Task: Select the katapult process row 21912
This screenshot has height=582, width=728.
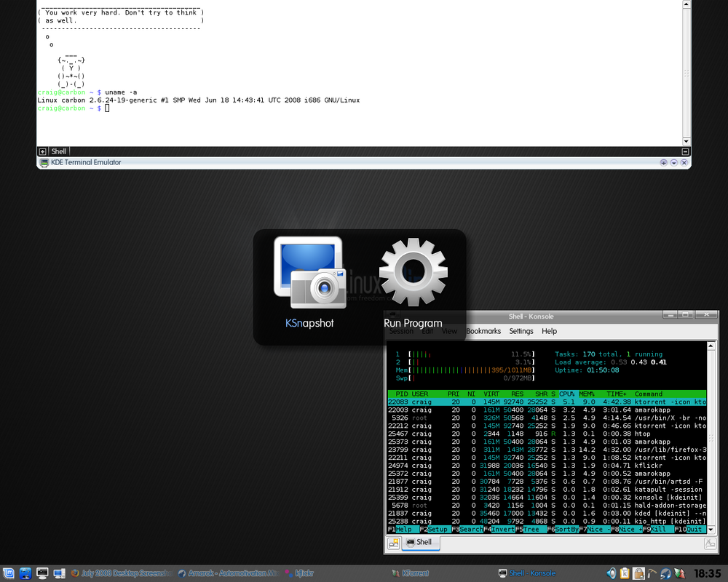Action: pos(547,489)
